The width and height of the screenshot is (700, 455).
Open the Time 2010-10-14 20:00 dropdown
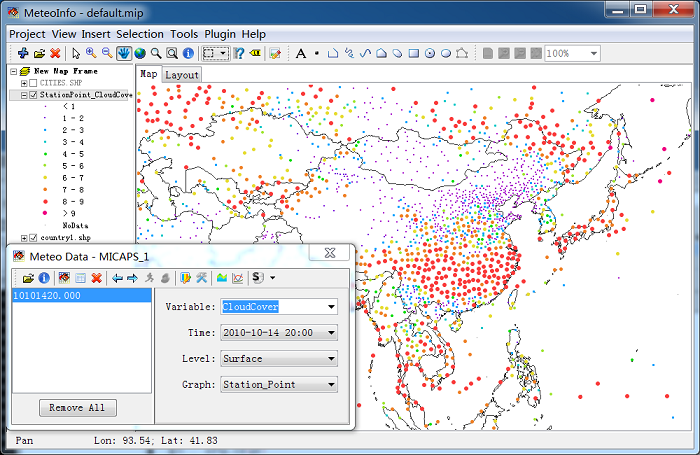[x=331, y=333]
